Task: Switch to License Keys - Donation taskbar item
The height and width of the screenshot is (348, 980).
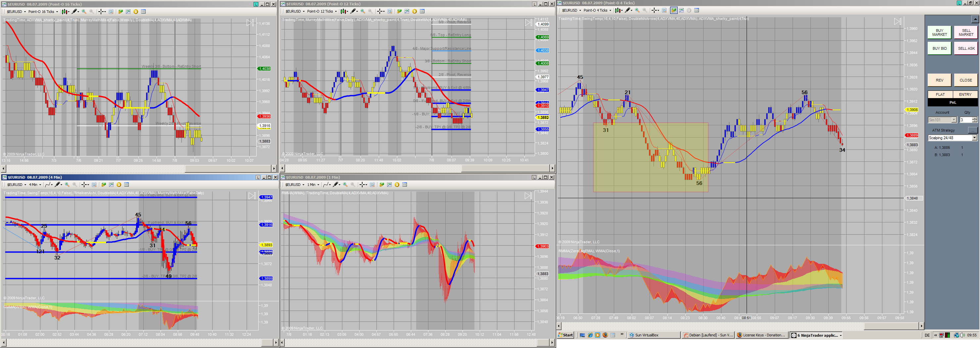Action: coord(762,335)
